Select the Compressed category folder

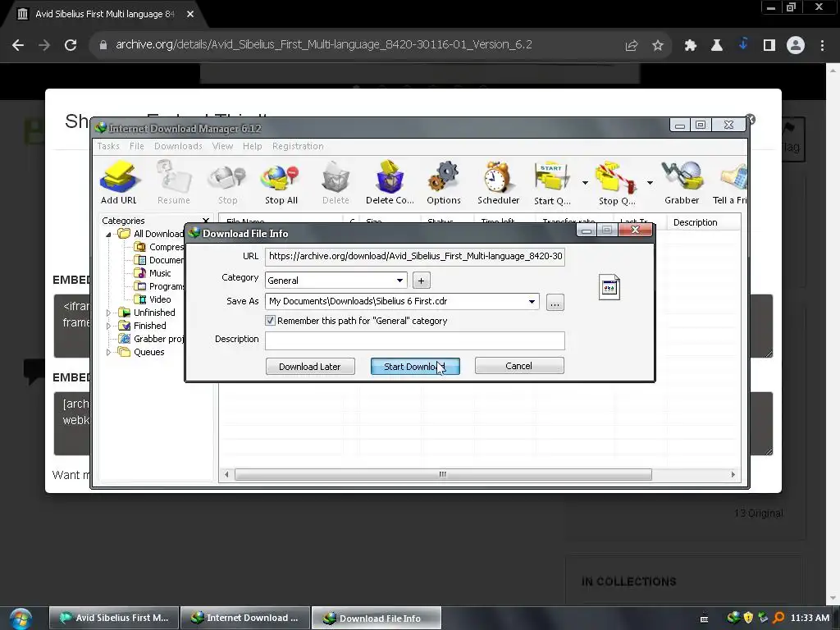(158, 247)
